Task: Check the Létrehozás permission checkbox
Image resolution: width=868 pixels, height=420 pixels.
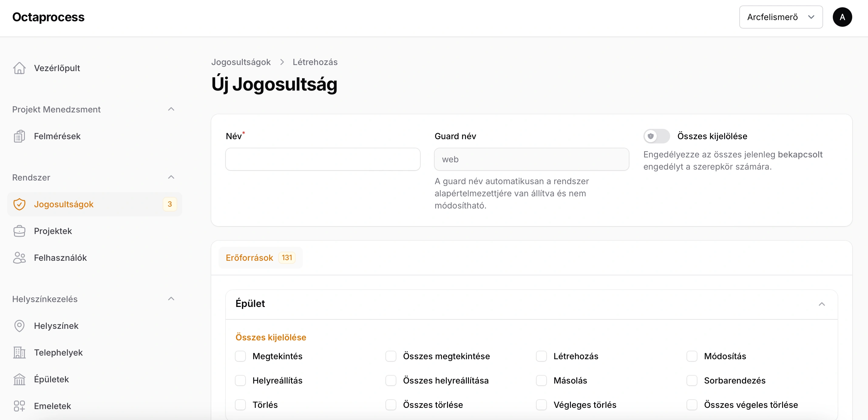Action: 541,356
